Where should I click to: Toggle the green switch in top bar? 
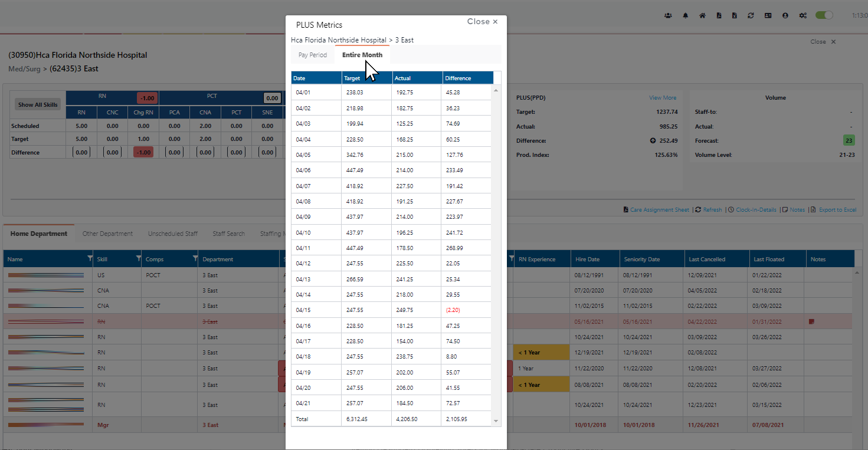pyautogui.click(x=824, y=15)
